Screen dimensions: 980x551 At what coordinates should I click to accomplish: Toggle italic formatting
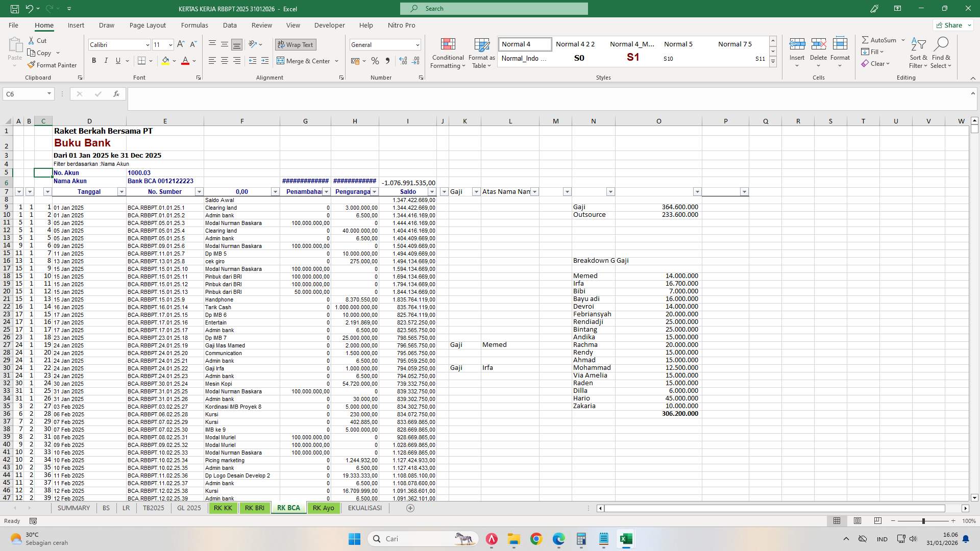tap(106, 60)
